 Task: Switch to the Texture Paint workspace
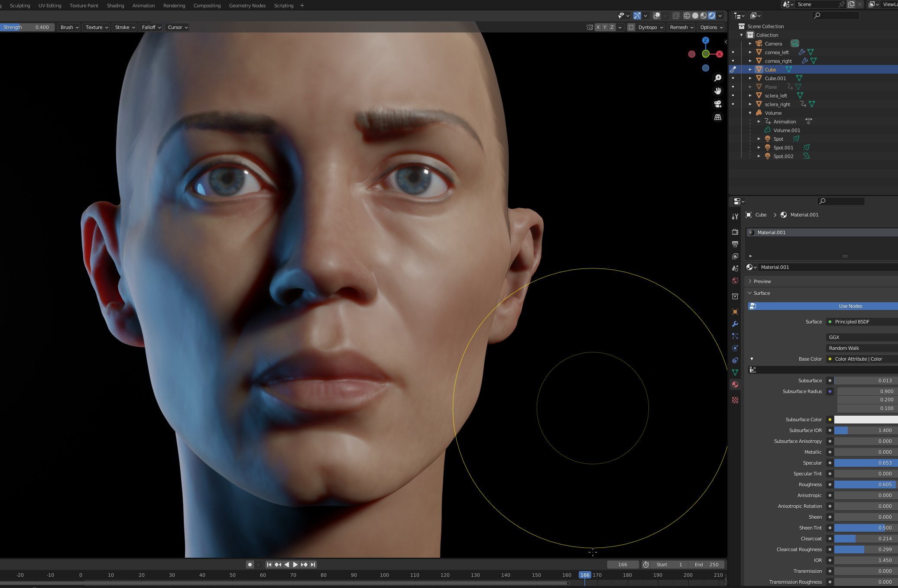[84, 6]
